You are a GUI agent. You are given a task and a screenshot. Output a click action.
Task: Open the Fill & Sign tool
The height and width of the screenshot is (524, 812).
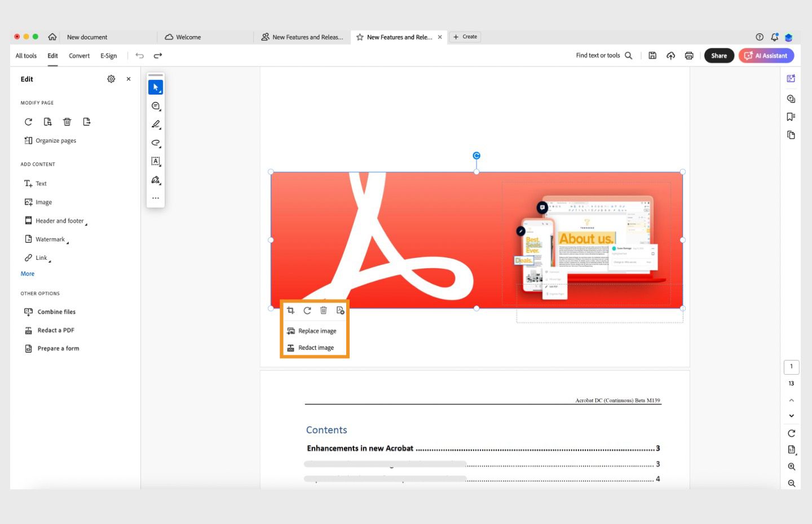pyautogui.click(x=156, y=180)
